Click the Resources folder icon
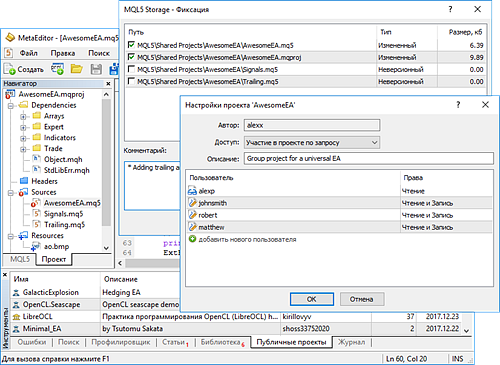The image size is (500, 365). point(23,235)
